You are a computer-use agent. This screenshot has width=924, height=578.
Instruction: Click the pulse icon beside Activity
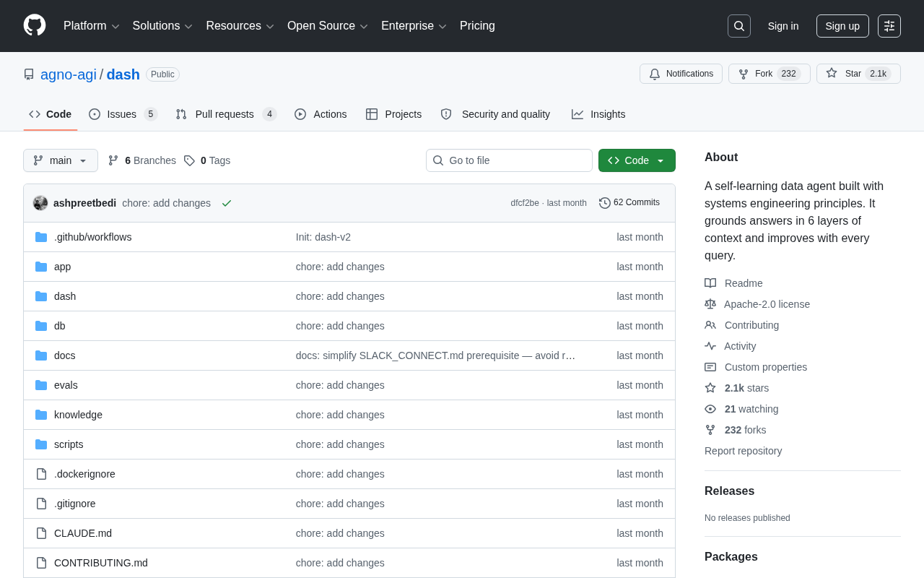710,346
